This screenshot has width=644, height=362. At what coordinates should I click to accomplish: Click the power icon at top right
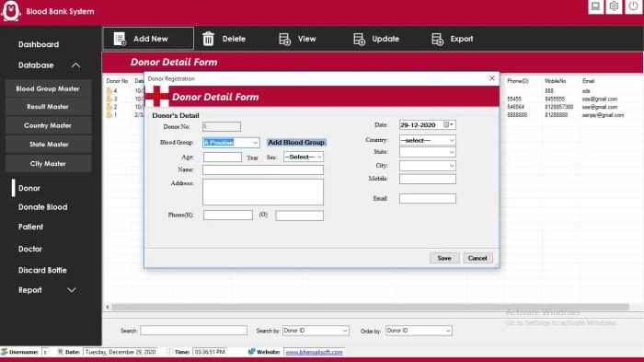pos(633,6)
